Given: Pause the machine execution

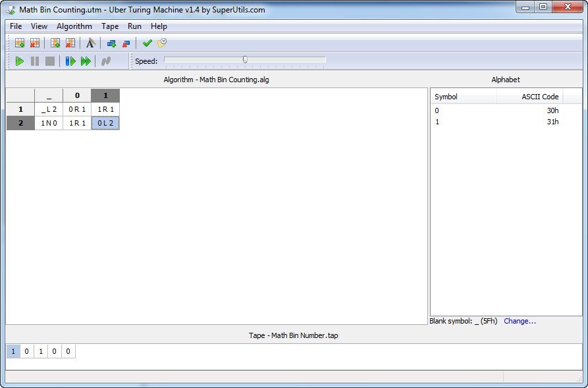Looking at the screenshot, I should 35,61.
